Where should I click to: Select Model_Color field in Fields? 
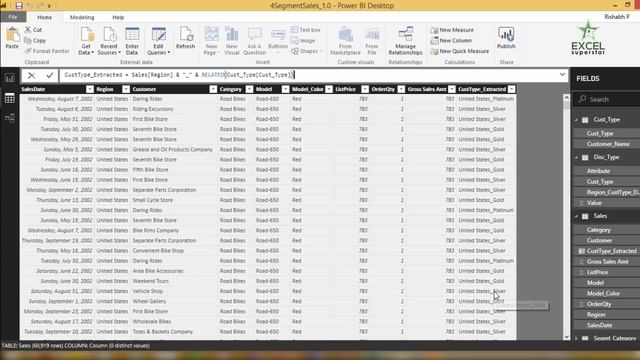point(603,293)
